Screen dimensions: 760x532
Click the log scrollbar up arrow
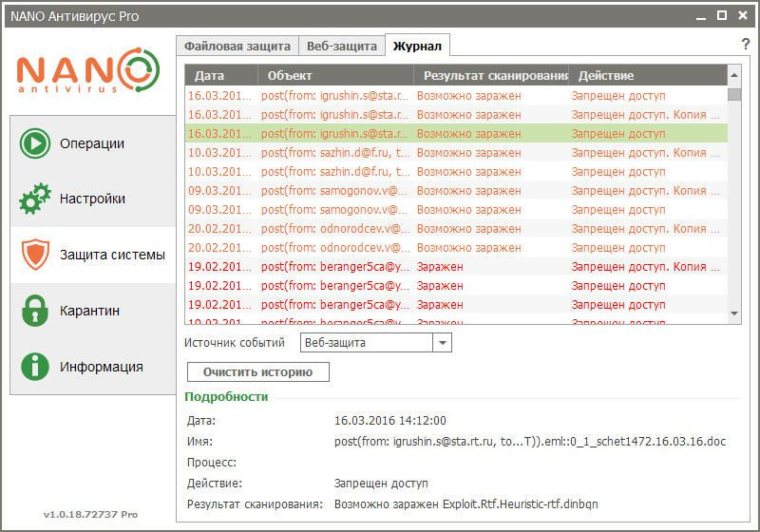pyautogui.click(x=734, y=75)
